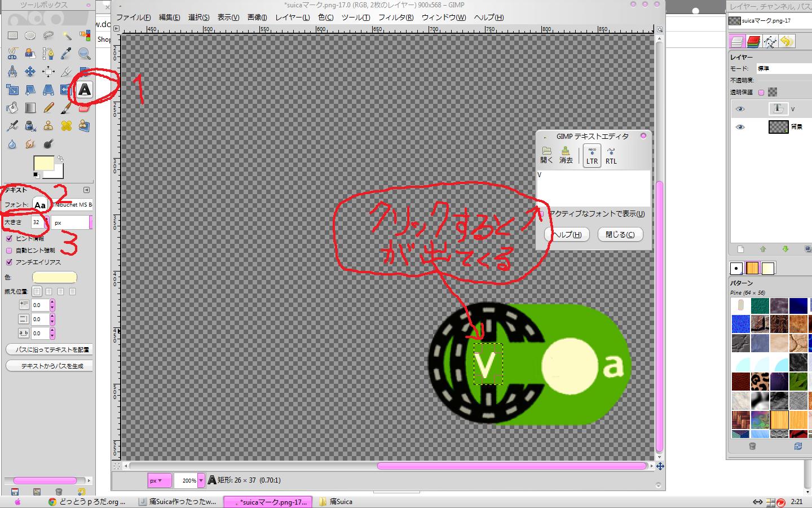Enable the 自動ヒント強制 checkbox
The width and height of the screenshot is (812, 508).
pyautogui.click(x=9, y=250)
